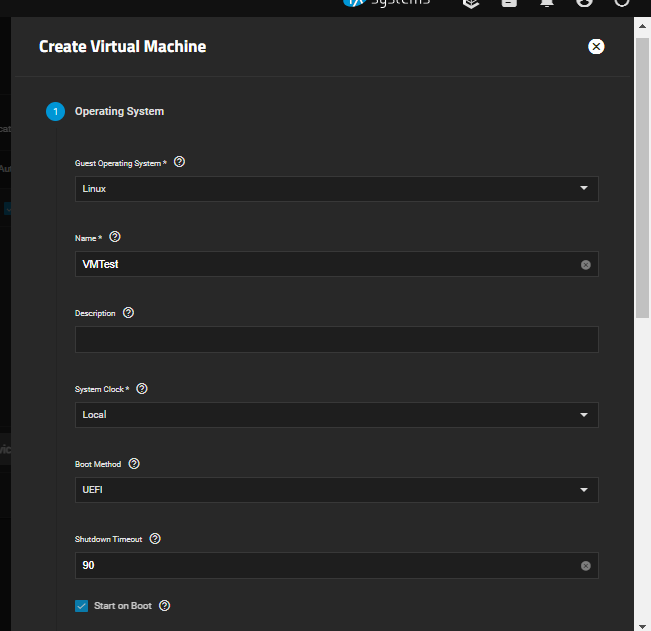Show help for Guest Operating System
This screenshot has height=631, width=651.
point(179,162)
